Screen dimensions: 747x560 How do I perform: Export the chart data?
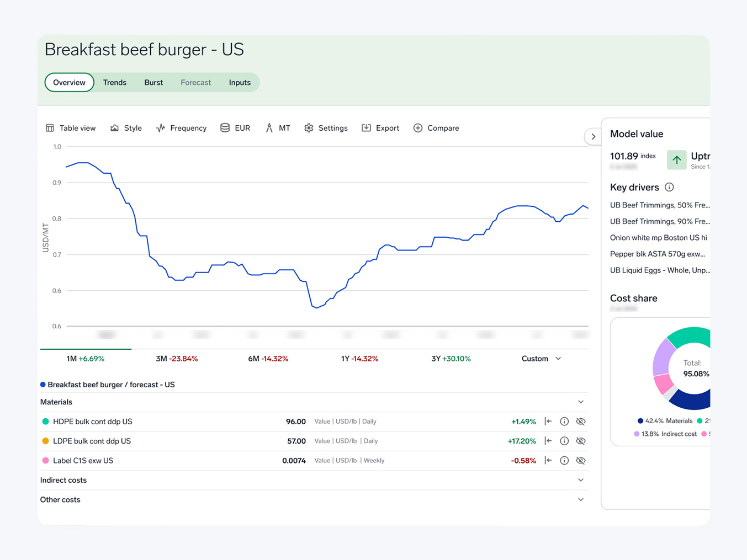(x=380, y=128)
